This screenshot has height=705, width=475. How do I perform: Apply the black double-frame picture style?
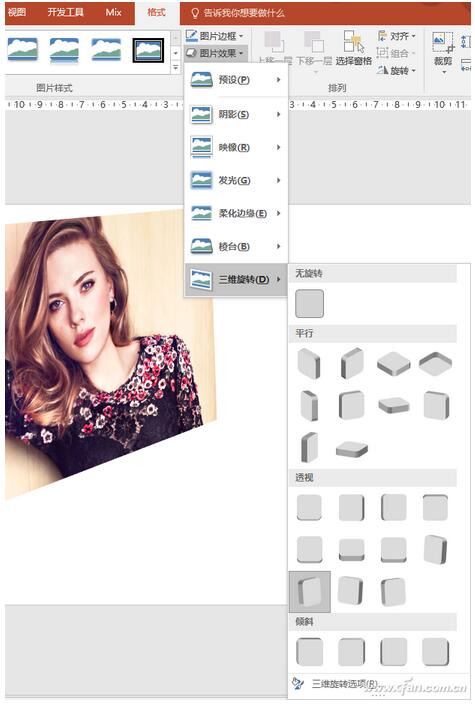click(148, 49)
